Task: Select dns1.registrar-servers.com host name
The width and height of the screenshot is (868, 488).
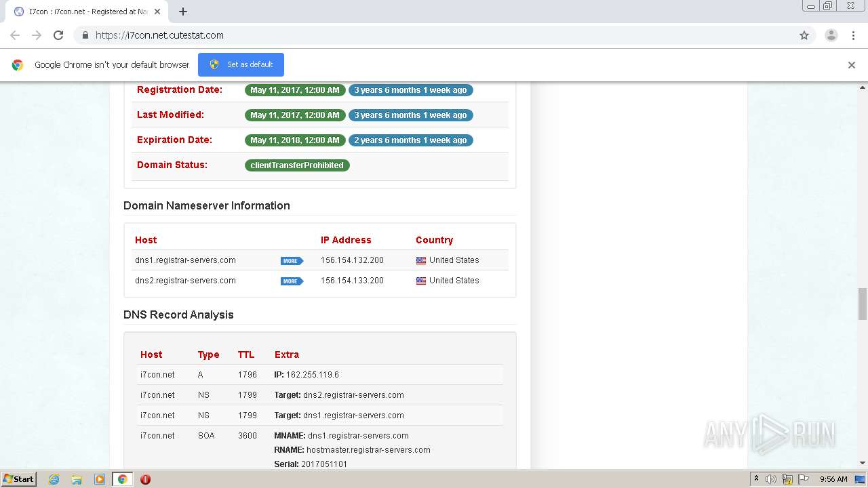Action: click(185, 260)
